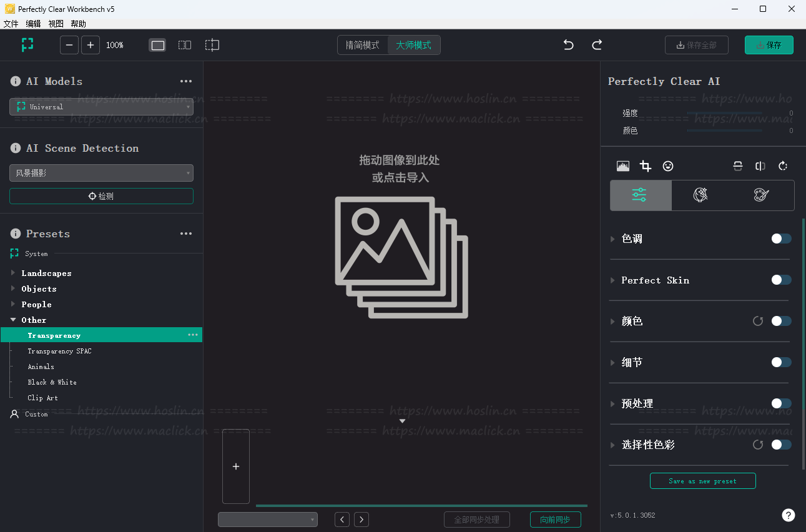Click the AI Scene Detection info icon
The width and height of the screenshot is (806, 532).
click(x=16, y=148)
